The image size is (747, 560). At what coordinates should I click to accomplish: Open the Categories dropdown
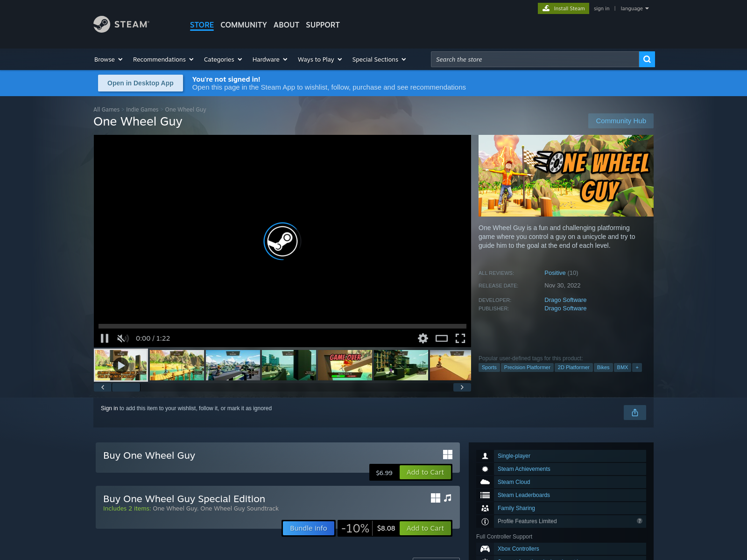pyautogui.click(x=223, y=59)
